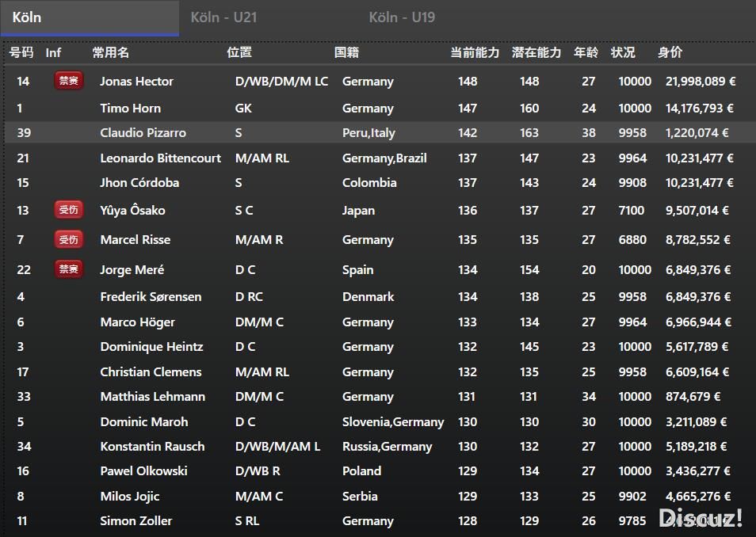
Task: Click Milos Jojic's Serbia nationality cell
Action: [x=360, y=497]
